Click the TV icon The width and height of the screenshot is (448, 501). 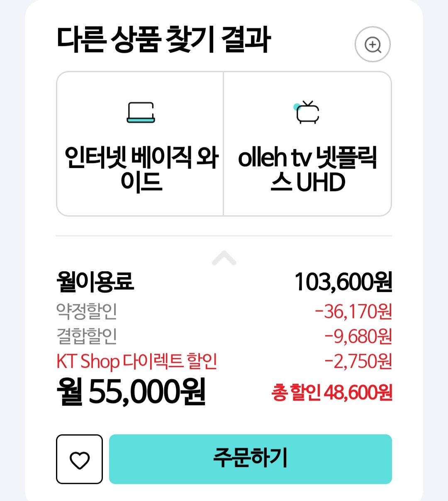307,112
